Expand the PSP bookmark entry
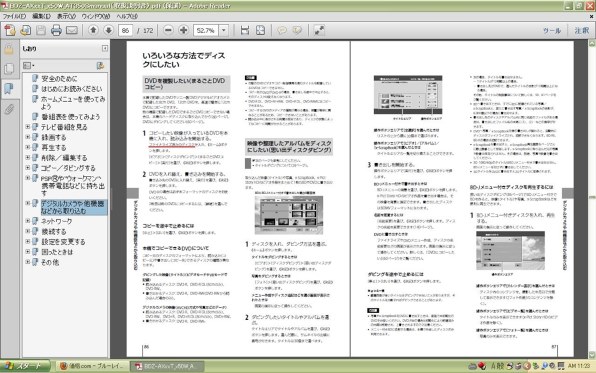This screenshot has width=596, height=373. [x=28, y=178]
